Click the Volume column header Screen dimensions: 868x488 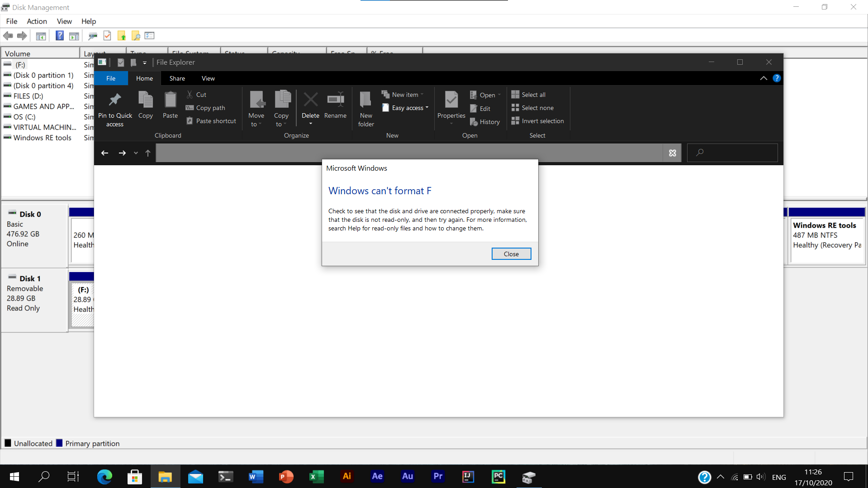point(41,53)
